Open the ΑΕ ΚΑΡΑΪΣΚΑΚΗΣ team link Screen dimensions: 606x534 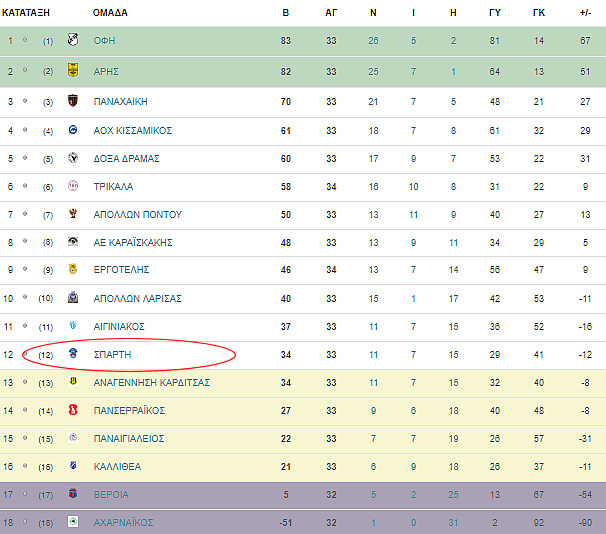click(133, 243)
